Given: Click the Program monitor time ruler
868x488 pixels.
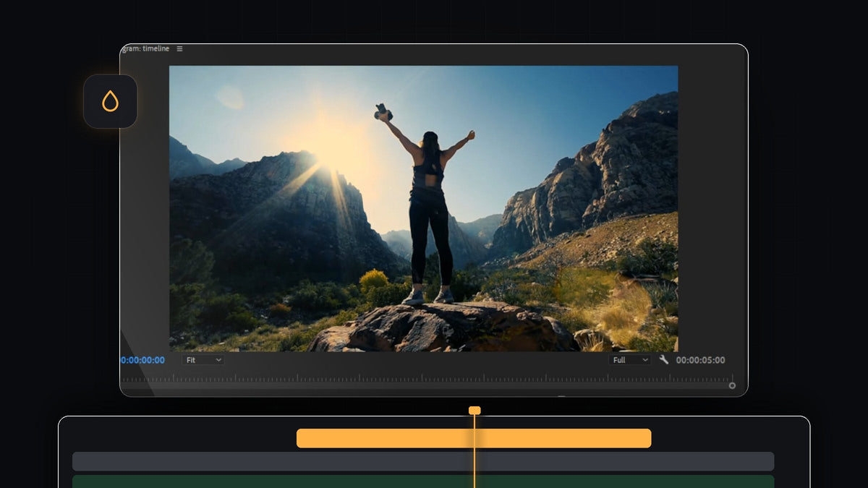Looking at the screenshot, I should [x=427, y=377].
